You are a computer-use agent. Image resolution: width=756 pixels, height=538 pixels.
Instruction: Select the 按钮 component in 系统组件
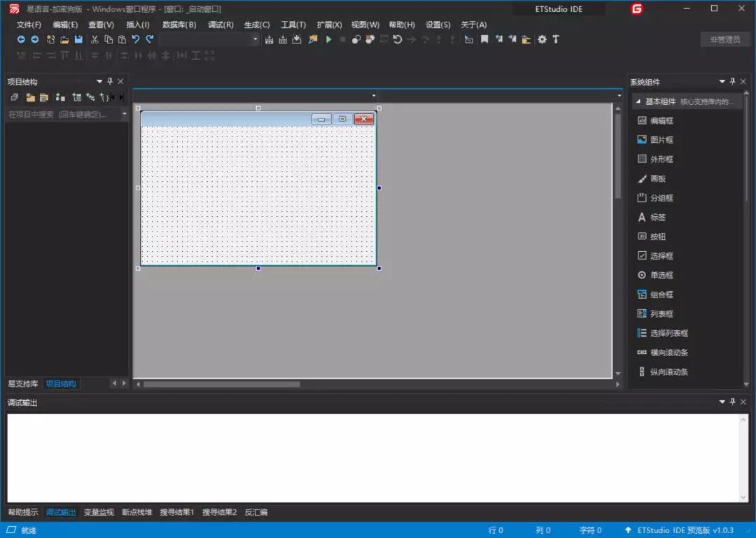click(659, 236)
